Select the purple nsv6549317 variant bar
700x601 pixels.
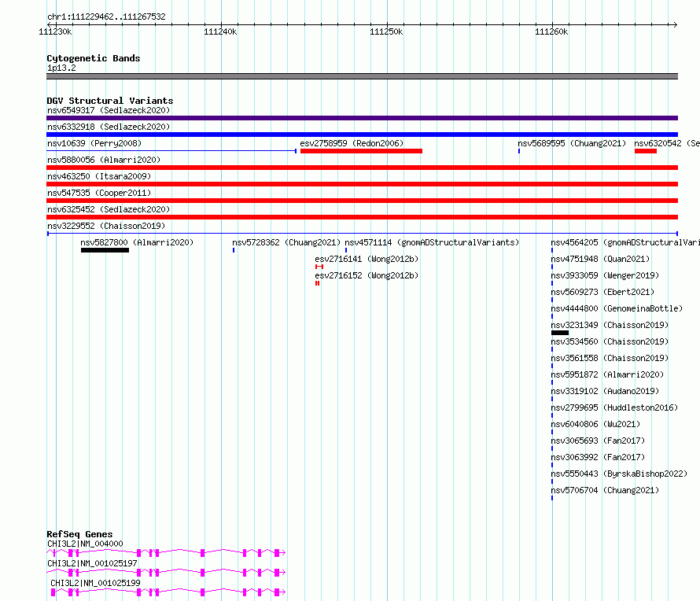click(x=362, y=118)
